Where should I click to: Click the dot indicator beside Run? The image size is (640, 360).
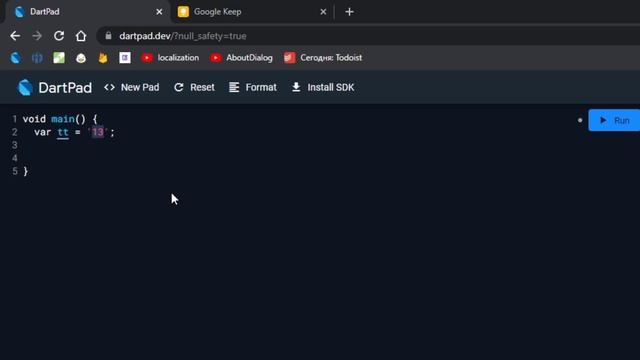click(580, 120)
